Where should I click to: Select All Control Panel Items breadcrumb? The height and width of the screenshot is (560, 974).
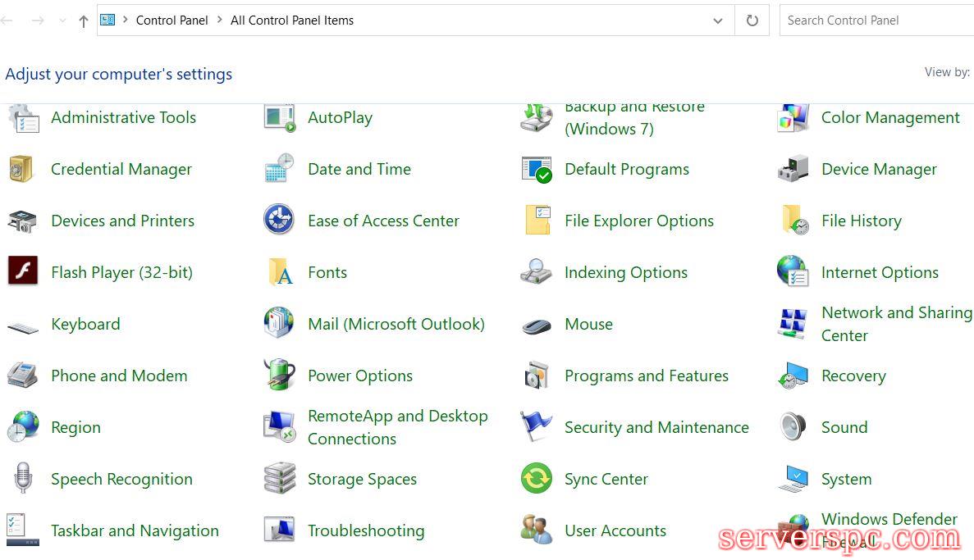pos(292,20)
